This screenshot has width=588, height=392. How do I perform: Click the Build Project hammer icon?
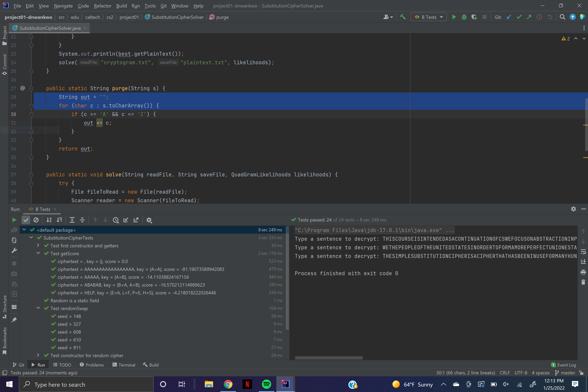403,17
